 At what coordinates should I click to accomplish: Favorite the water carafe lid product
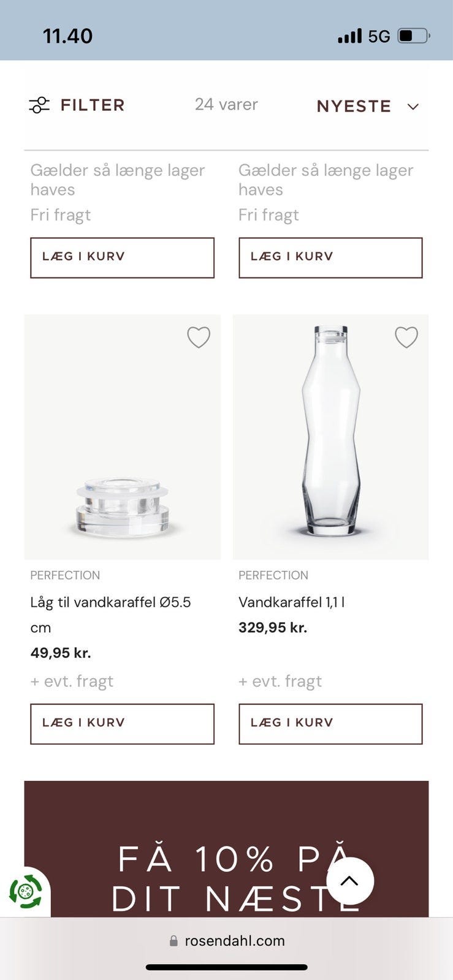coord(199,337)
